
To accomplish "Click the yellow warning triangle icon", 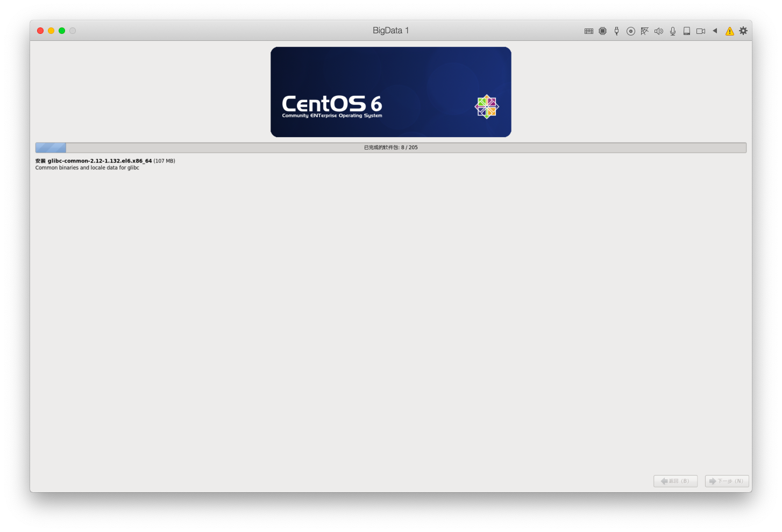I will [x=729, y=31].
